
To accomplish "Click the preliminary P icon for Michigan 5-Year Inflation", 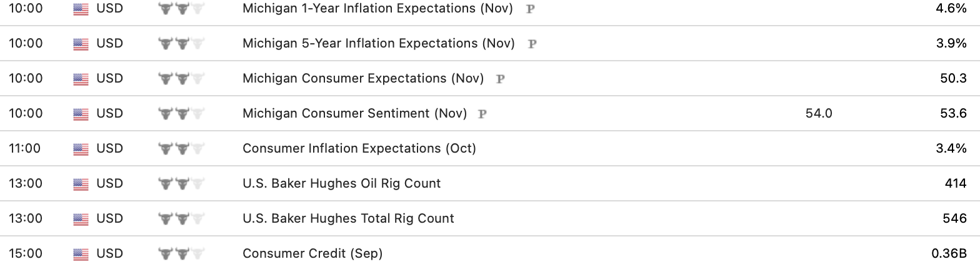I will pyautogui.click(x=532, y=44).
